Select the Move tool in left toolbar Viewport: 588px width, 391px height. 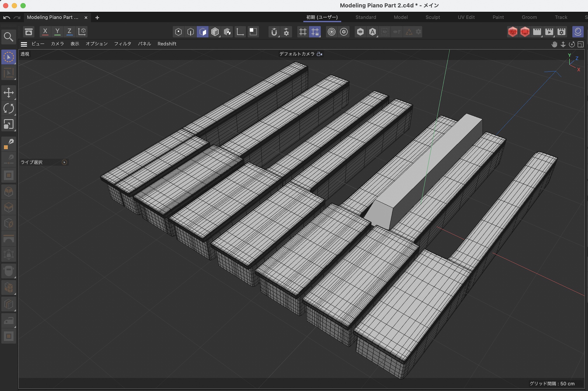point(9,93)
